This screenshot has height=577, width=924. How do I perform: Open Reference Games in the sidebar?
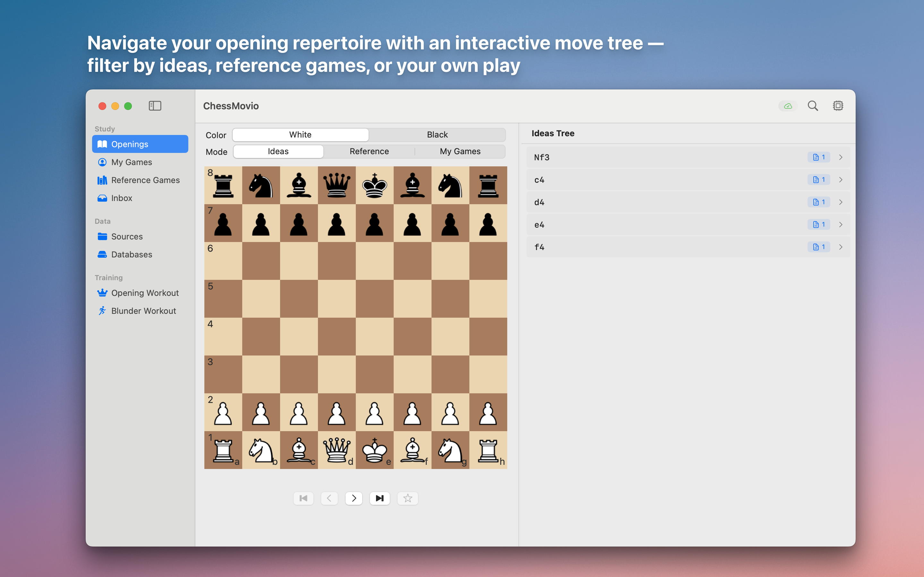tap(145, 180)
